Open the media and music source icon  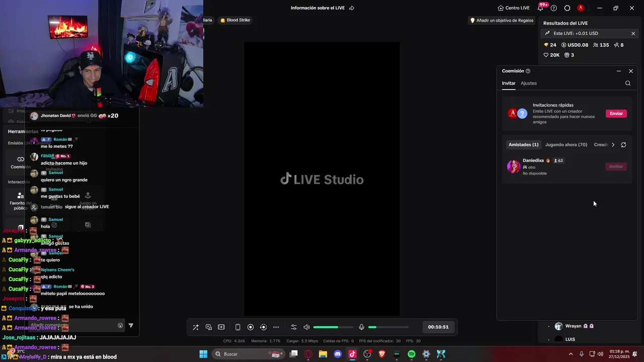coord(209,327)
